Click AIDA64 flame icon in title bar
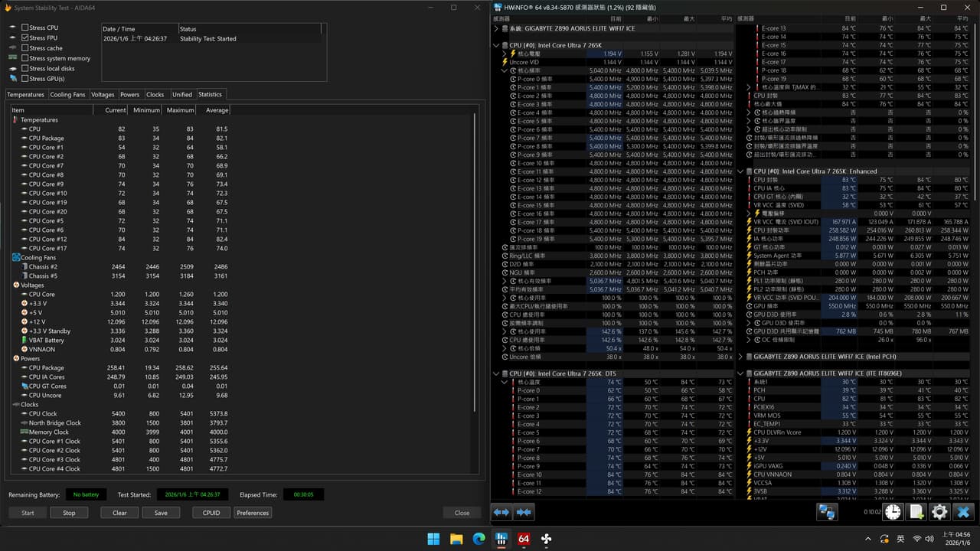The image size is (980, 551). pos(9,8)
